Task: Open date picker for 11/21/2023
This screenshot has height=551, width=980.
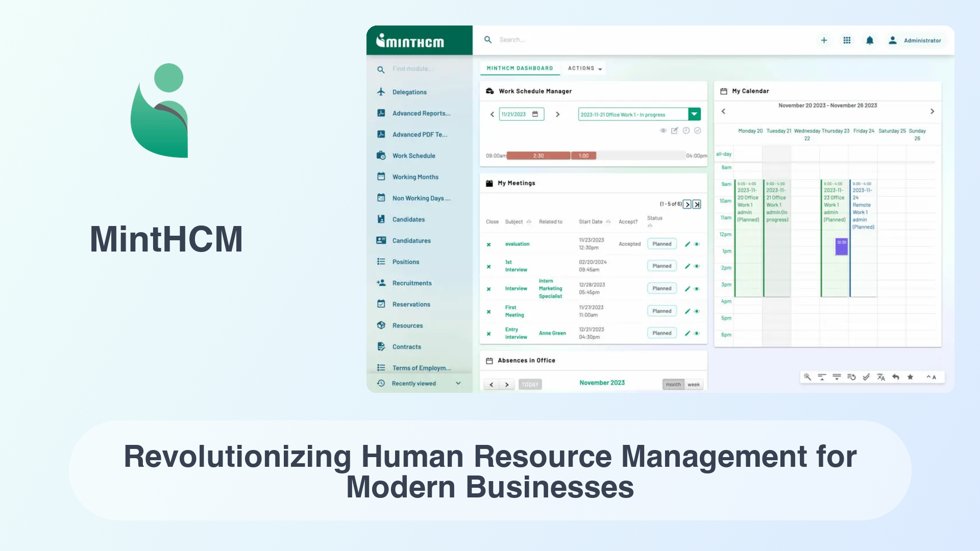Action: click(535, 114)
